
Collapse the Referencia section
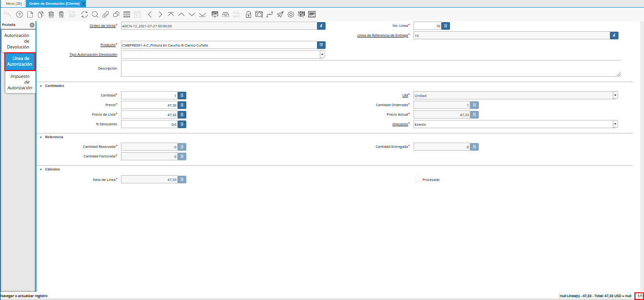[x=40, y=137]
